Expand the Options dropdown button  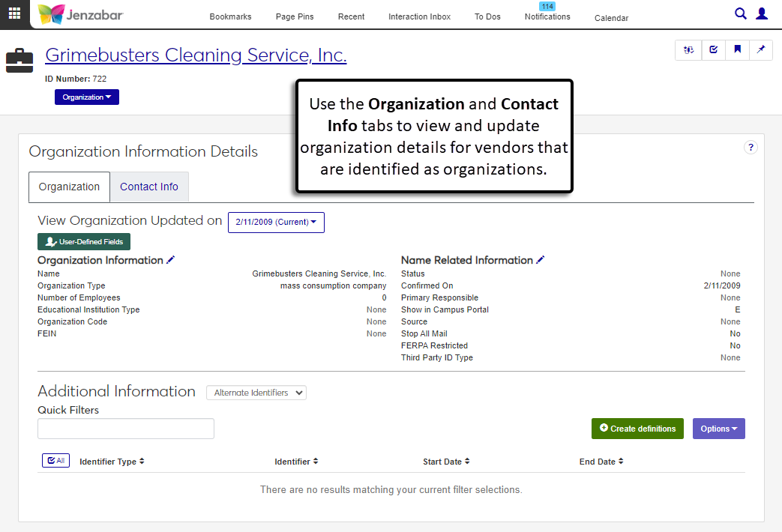[718, 429]
